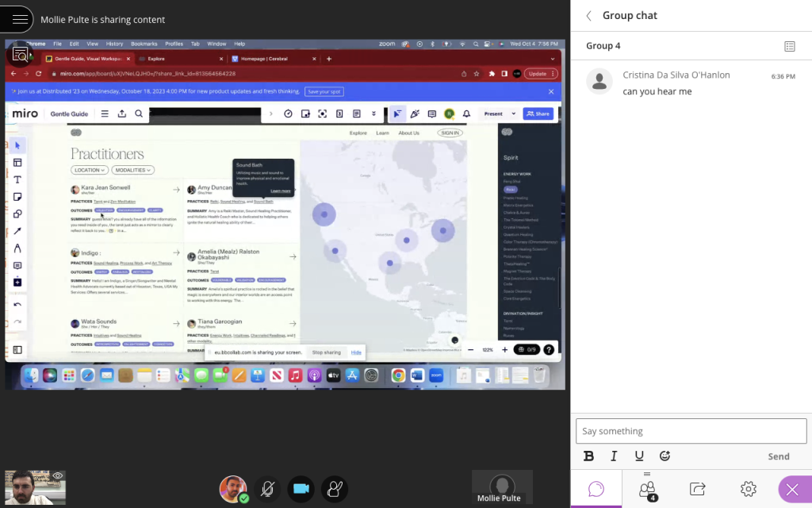Dismiss the Distributed '23 banner
Screen dimensions: 812x508
click(x=551, y=92)
